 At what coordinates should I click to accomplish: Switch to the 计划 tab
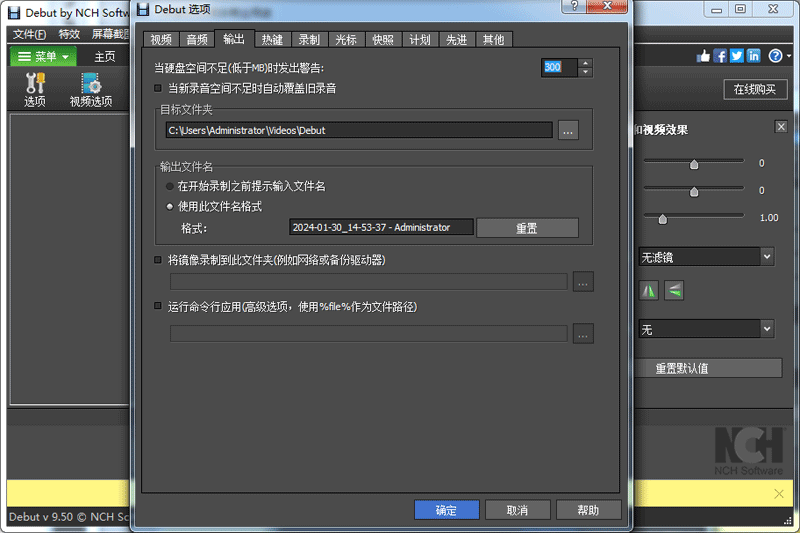tap(420, 40)
